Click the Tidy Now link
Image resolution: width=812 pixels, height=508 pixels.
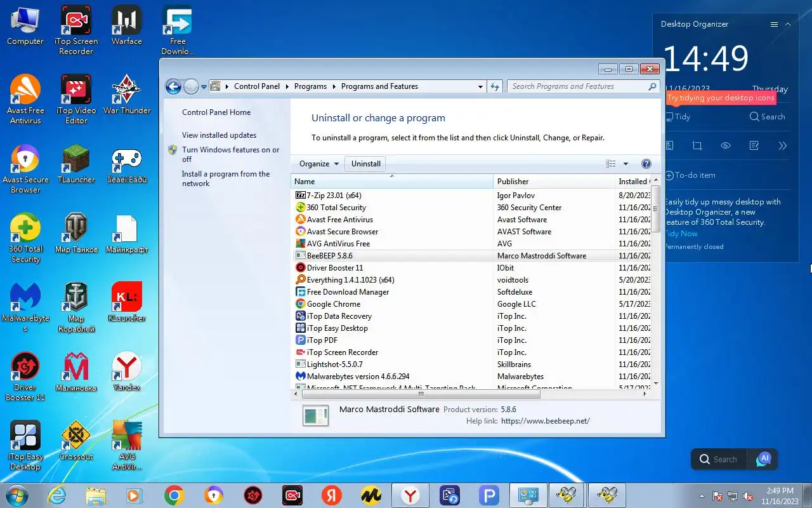coord(681,234)
